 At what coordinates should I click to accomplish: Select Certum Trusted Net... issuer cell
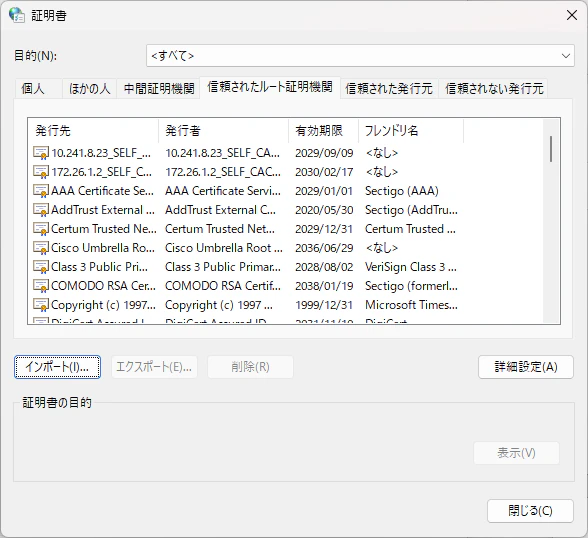pyautogui.click(x=220, y=229)
